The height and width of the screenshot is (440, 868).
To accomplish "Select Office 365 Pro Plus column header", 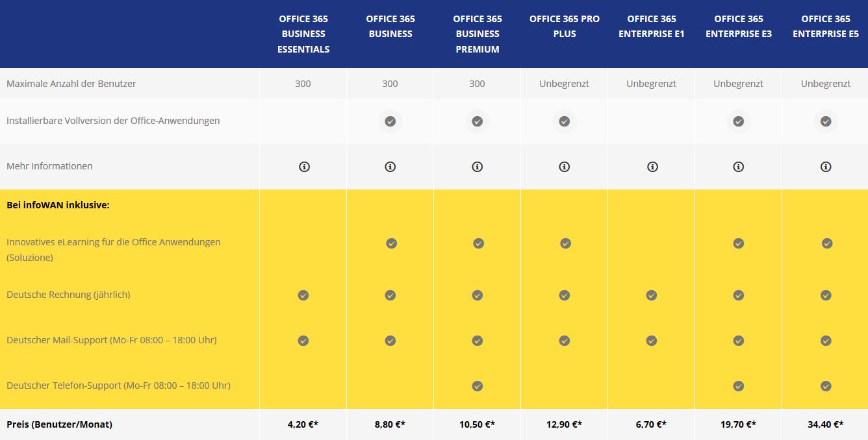I will coord(565,27).
